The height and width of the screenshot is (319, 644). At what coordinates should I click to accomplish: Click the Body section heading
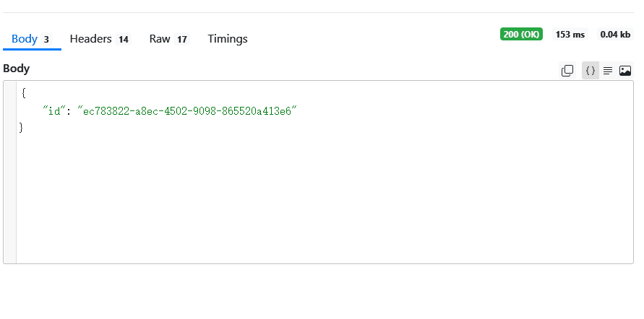[17, 69]
